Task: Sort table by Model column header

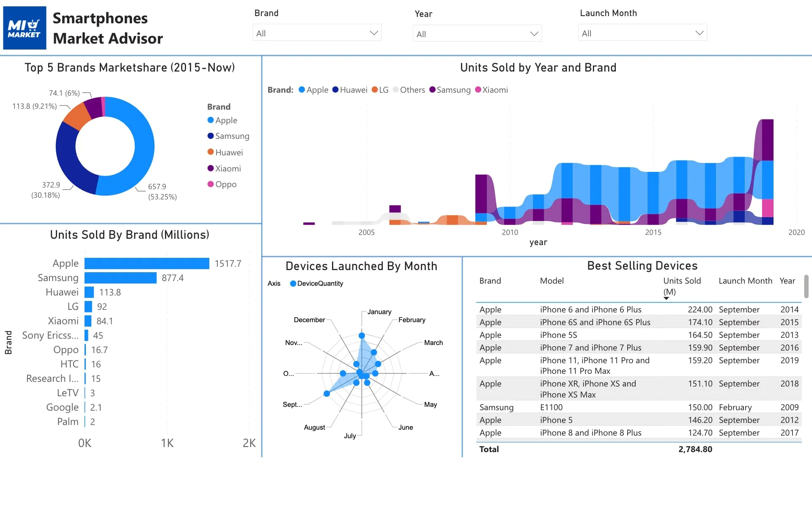Action: point(551,281)
